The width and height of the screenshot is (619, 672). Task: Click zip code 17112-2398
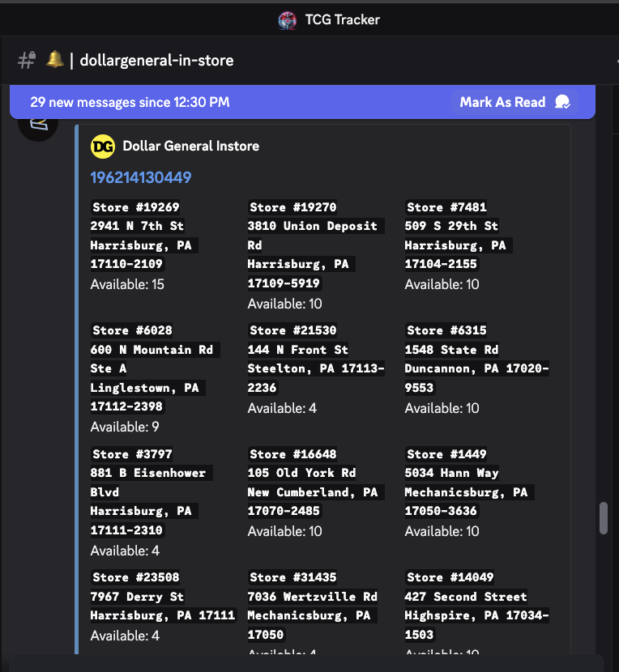tap(126, 406)
